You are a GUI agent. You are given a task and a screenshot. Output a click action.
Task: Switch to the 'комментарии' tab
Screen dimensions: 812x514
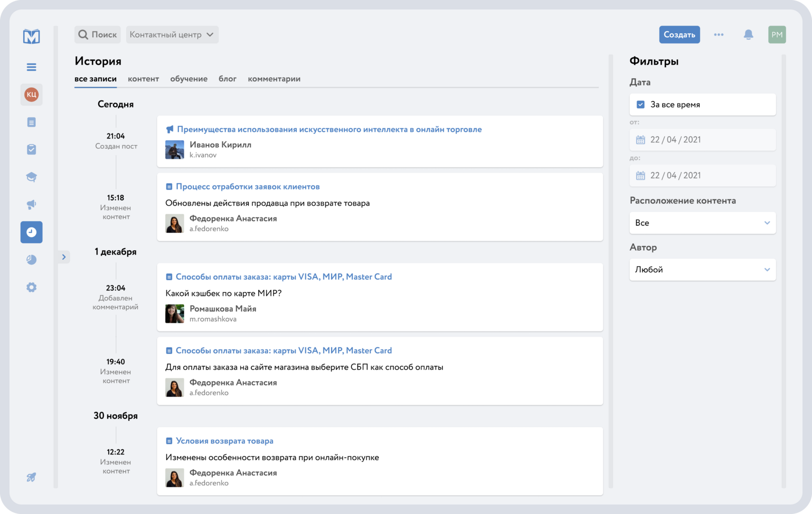(274, 79)
